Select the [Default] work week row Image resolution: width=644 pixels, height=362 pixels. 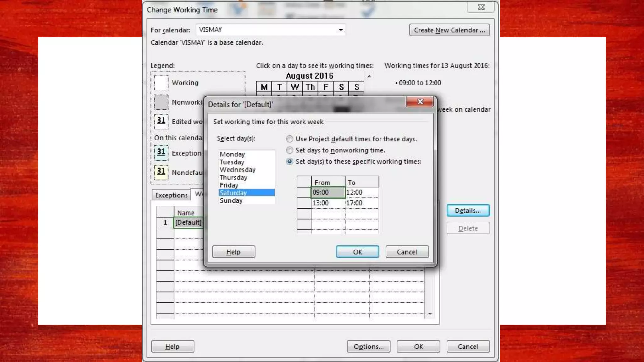[188, 222]
